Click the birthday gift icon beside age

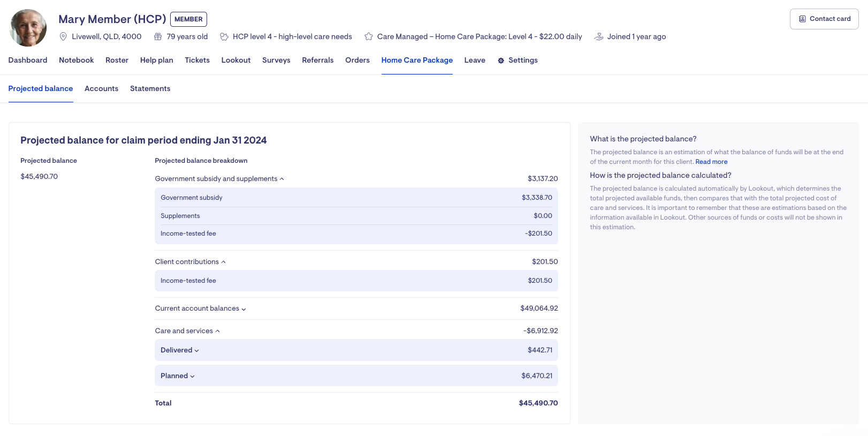click(158, 36)
